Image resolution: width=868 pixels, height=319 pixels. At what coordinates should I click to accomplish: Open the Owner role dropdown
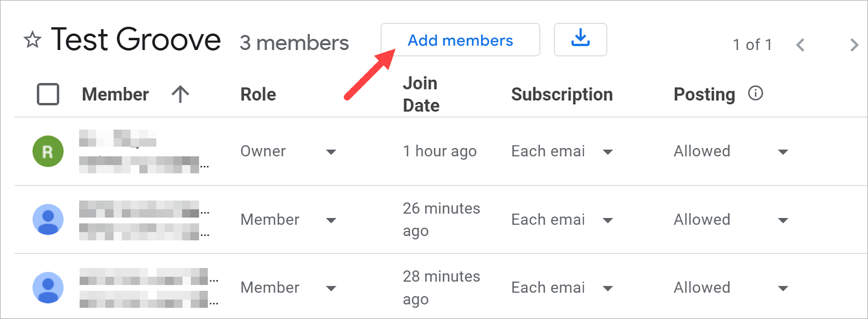click(331, 152)
